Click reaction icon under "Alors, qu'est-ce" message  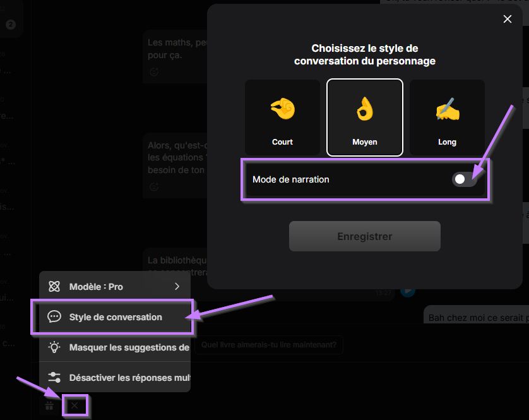coord(153,187)
